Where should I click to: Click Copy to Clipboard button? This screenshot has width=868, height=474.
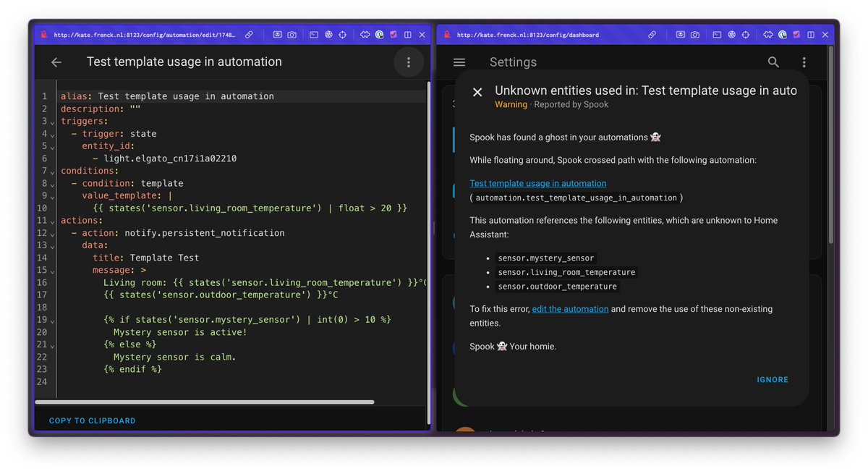(93, 420)
